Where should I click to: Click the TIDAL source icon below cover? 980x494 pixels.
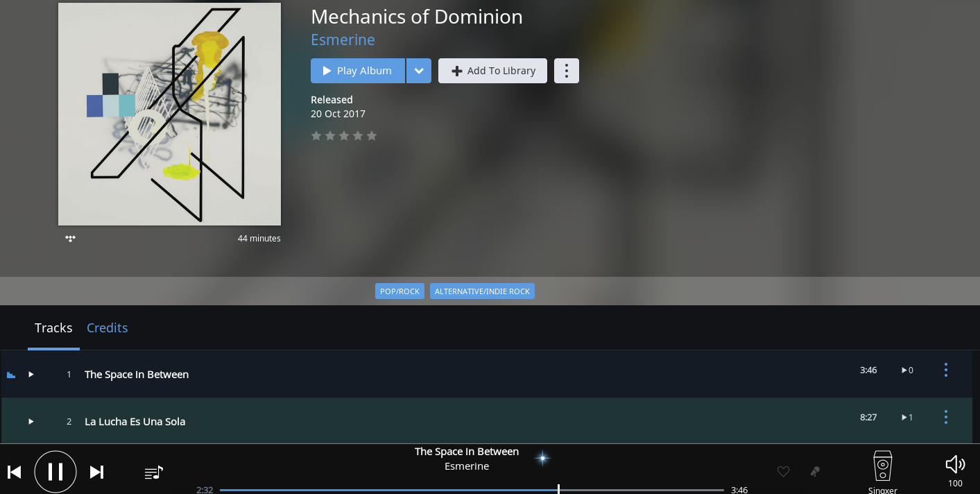(70, 238)
